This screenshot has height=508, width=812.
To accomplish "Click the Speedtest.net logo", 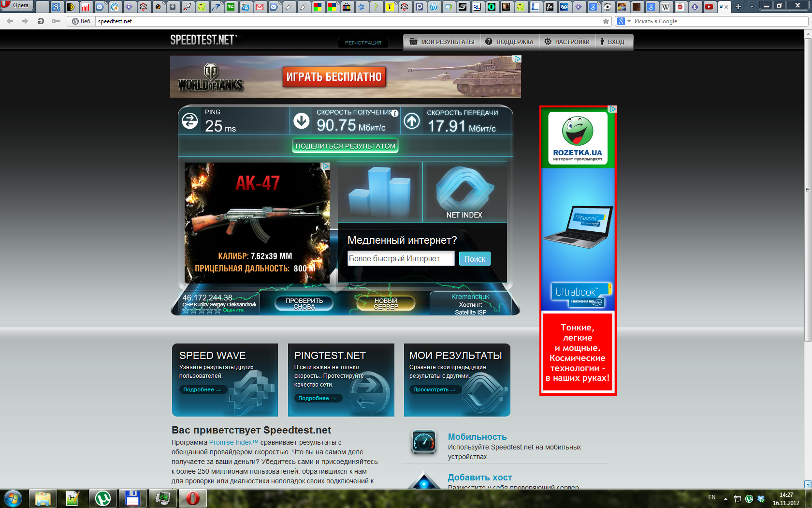I will tap(203, 40).
